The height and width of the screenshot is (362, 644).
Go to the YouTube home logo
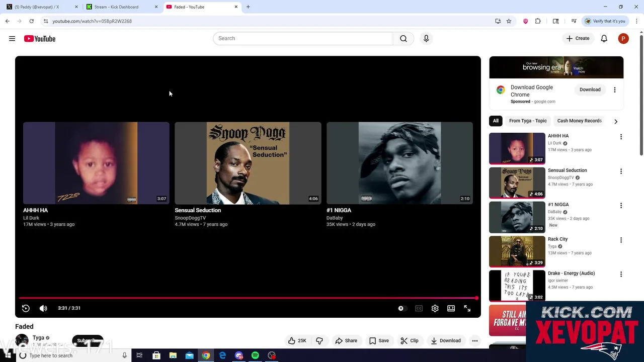coord(40,39)
